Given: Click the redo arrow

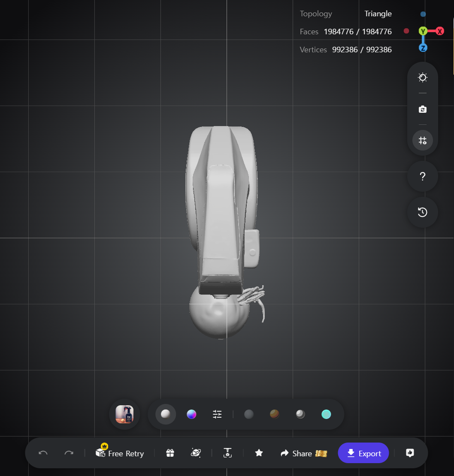Looking at the screenshot, I should [x=69, y=453].
